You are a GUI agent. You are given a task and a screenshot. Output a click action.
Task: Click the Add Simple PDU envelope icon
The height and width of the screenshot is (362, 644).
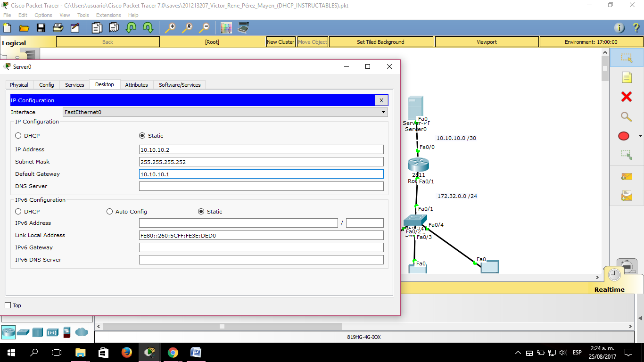[627, 176]
